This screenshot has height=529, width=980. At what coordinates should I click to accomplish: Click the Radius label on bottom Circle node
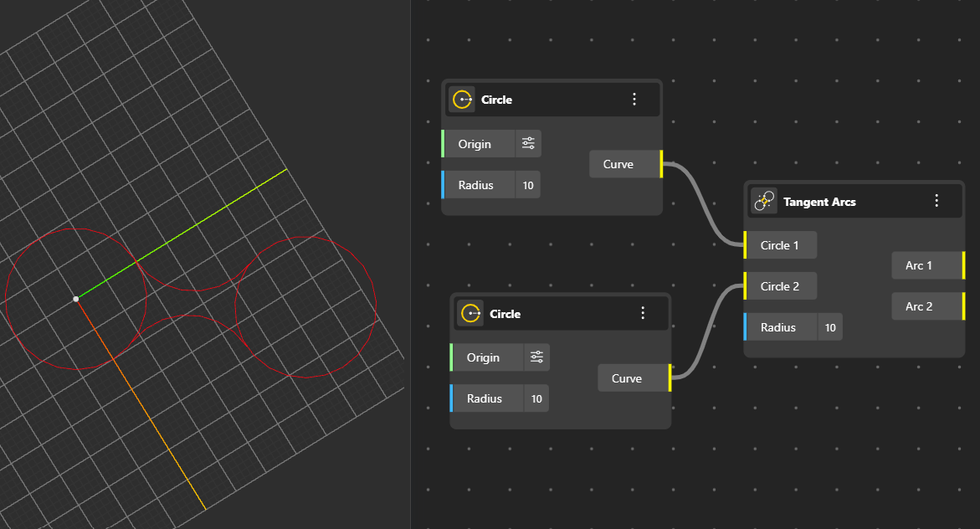(485, 398)
